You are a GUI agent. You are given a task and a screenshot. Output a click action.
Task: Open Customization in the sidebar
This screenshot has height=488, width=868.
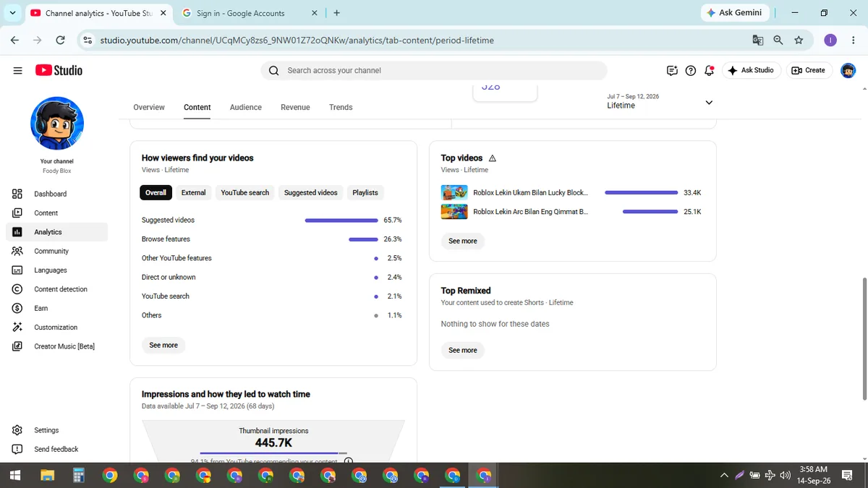click(x=56, y=328)
